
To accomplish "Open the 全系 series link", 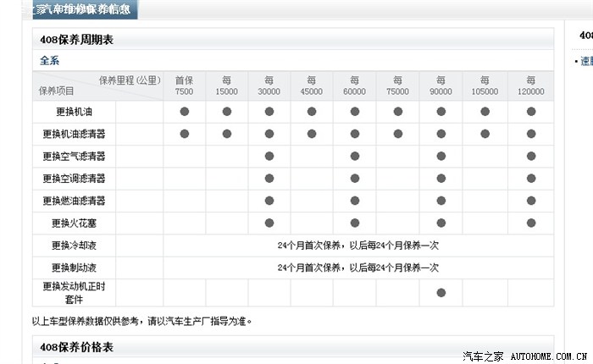I will coord(49,60).
